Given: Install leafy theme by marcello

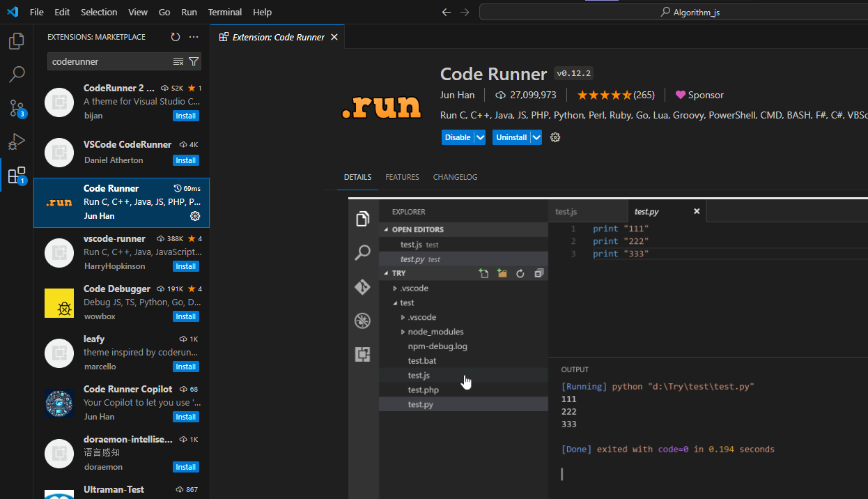Looking at the screenshot, I should tap(186, 367).
